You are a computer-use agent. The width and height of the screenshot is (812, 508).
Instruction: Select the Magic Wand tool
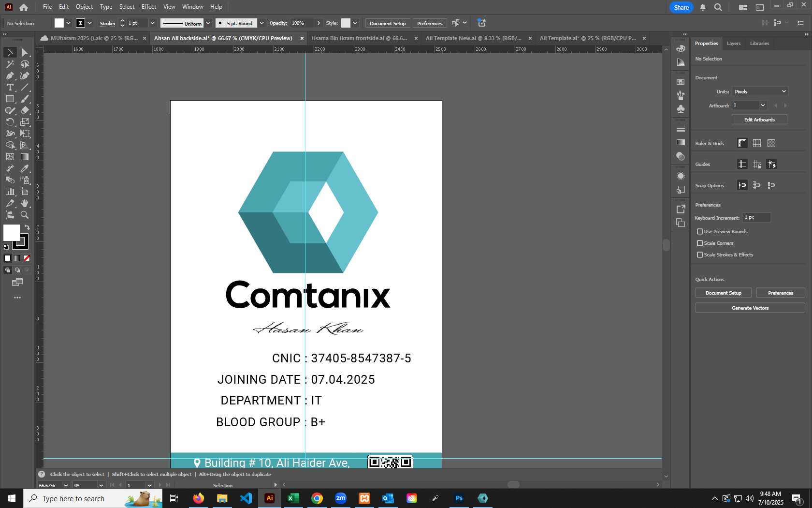[x=10, y=64]
